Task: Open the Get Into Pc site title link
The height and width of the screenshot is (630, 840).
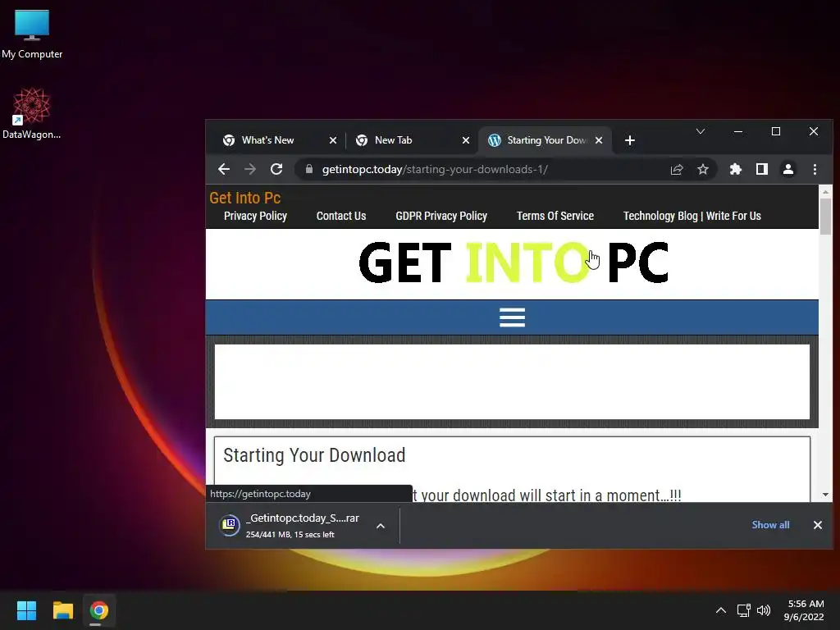Action: click(244, 198)
